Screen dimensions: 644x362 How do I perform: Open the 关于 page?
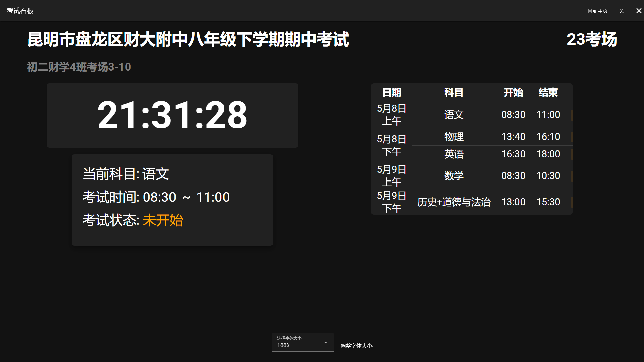(x=624, y=11)
